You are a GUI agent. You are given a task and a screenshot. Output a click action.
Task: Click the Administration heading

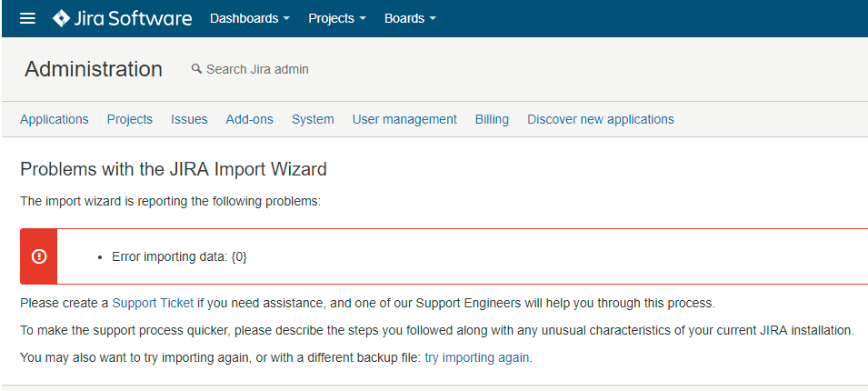94,69
